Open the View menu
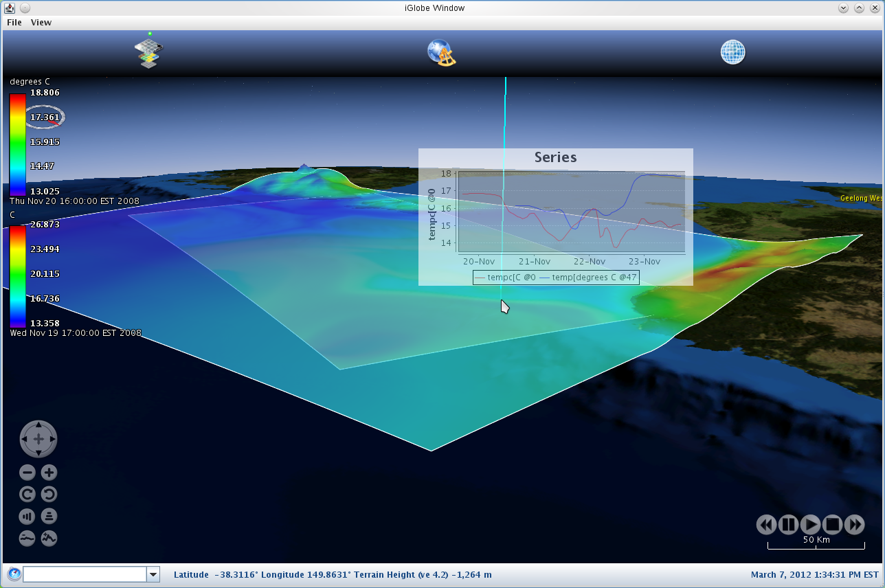Screen dimensions: 885x588 point(41,23)
